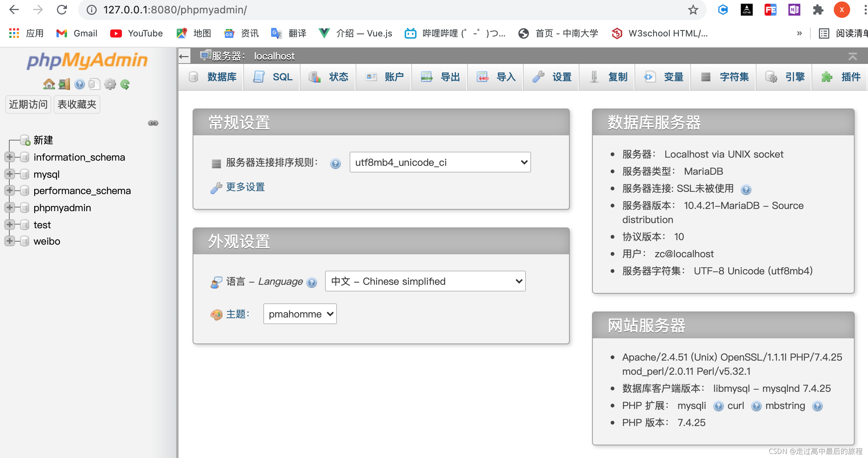
Task: Collapse the top menu arrow icon
Action: [x=852, y=57]
